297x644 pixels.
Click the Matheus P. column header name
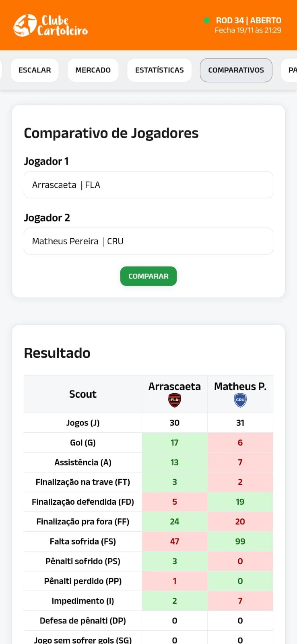[240, 386]
